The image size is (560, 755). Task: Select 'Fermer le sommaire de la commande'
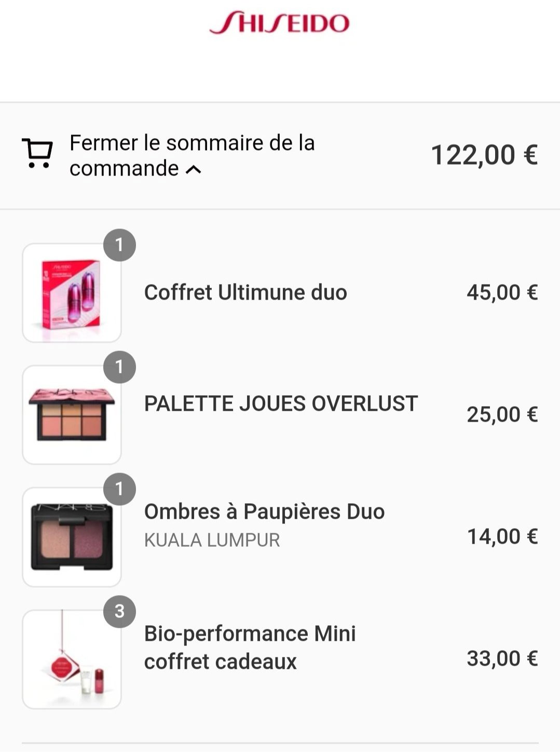[x=192, y=155]
